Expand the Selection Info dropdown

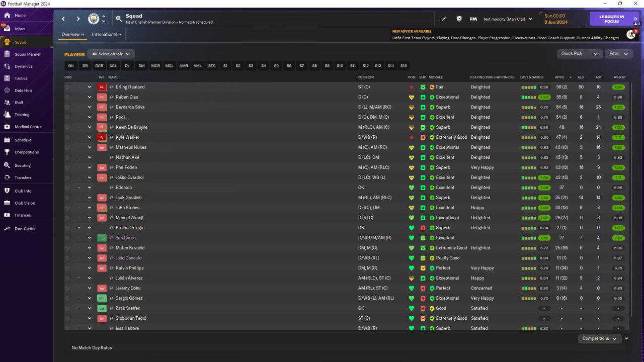point(111,54)
